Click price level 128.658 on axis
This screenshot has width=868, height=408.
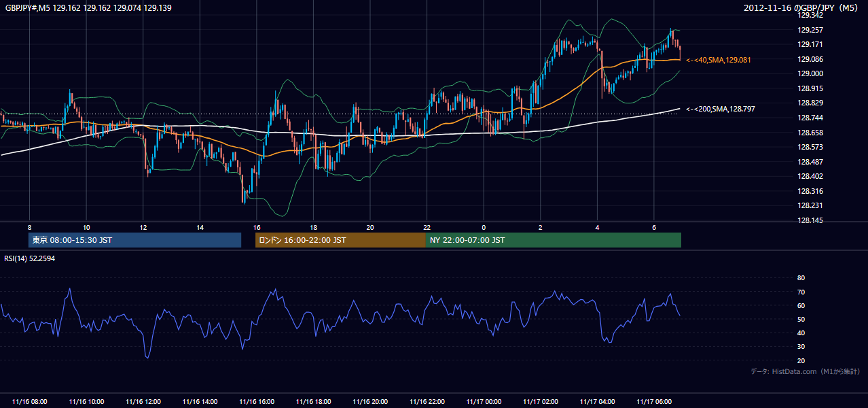pos(811,133)
